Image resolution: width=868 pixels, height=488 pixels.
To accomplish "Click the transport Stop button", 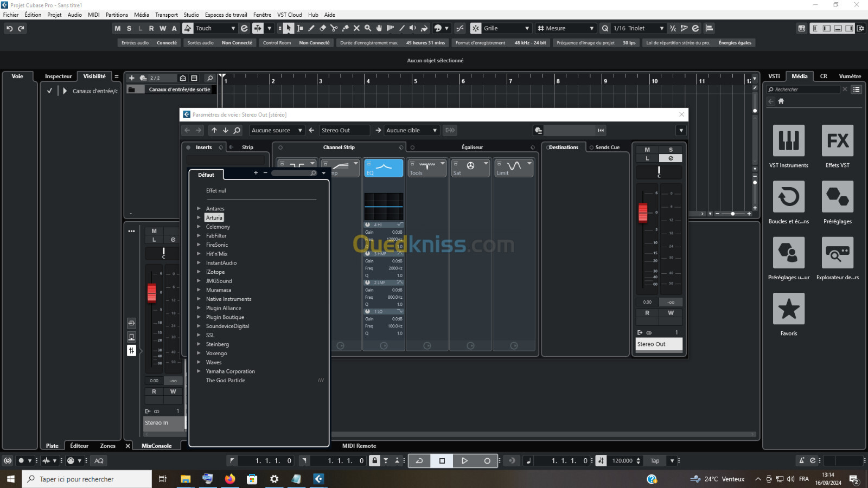I will [442, 461].
